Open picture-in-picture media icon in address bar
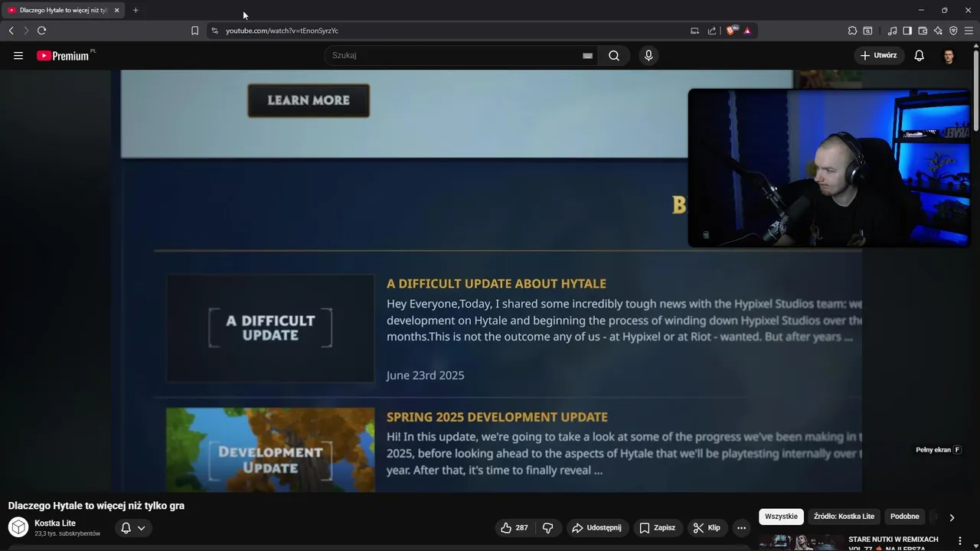 [x=694, y=31]
